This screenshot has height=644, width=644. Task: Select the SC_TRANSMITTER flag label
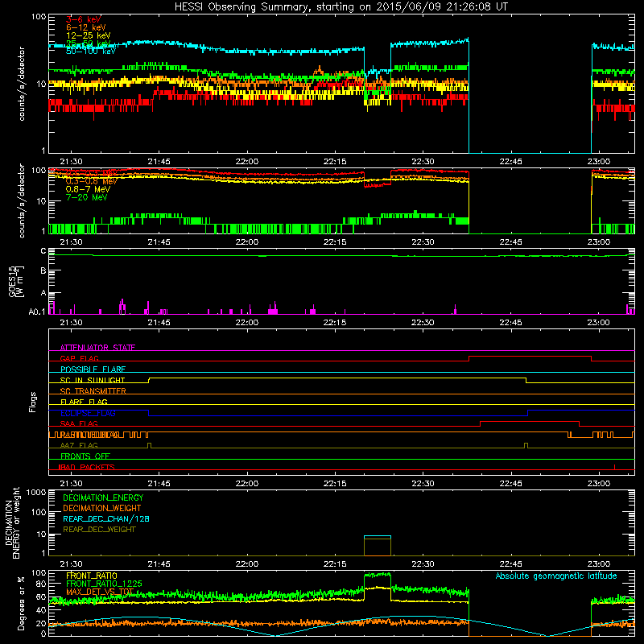click(93, 391)
